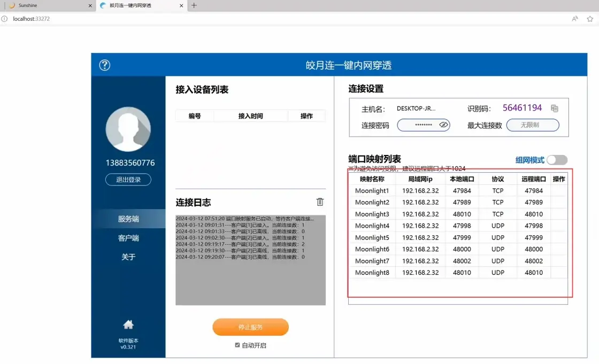Copy the identification code 56461194
This screenshot has height=364, width=599.
[x=554, y=109]
